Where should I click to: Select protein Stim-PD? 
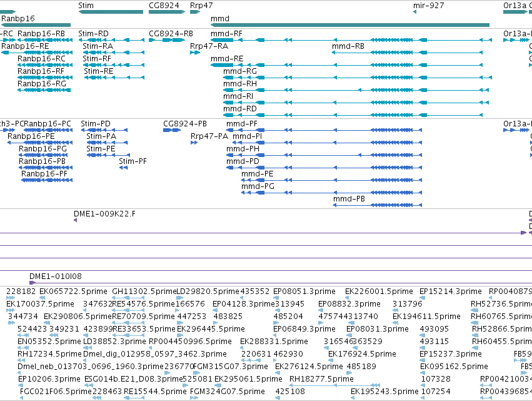coord(104,130)
